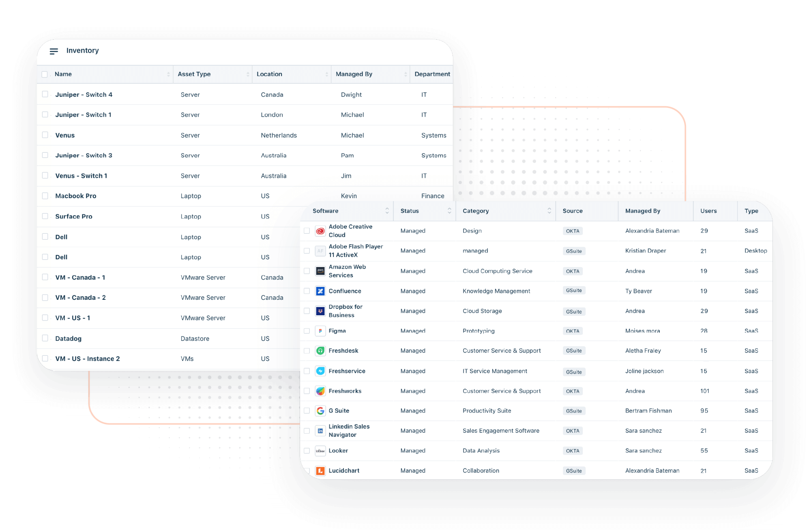Screen dimensions: 811x532
Task: Click OKTA source tag in Looker row
Action: 573,451
